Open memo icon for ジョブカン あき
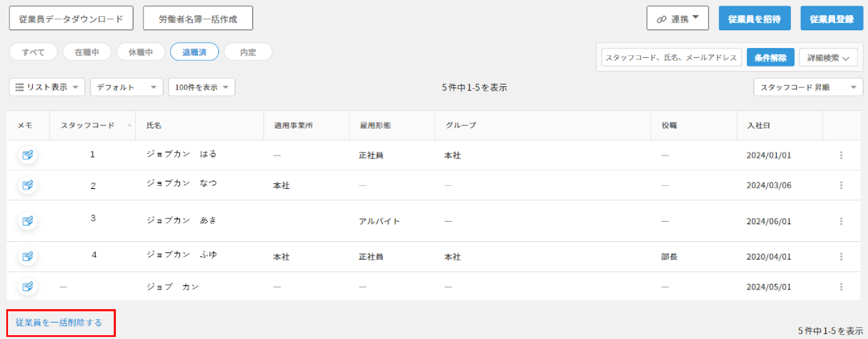868x339 pixels. [28, 221]
